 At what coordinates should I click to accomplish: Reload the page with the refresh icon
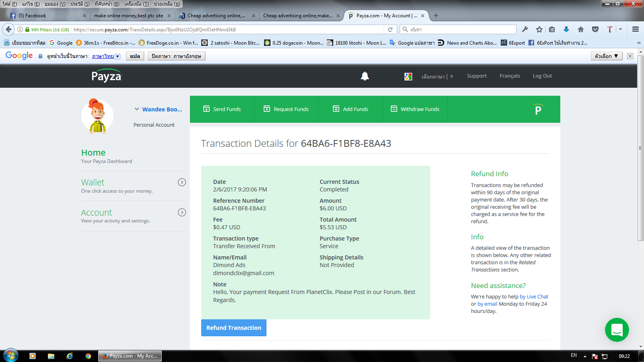[x=390, y=29]
